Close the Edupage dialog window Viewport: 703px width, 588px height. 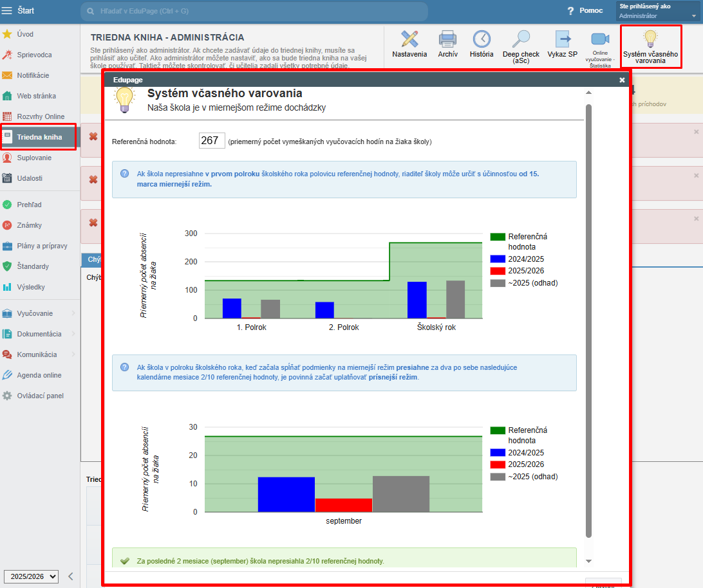click(622, 80)
